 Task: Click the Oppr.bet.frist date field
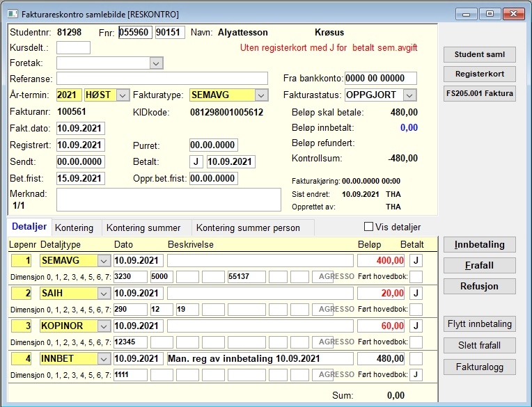click(x=214, y=178)
